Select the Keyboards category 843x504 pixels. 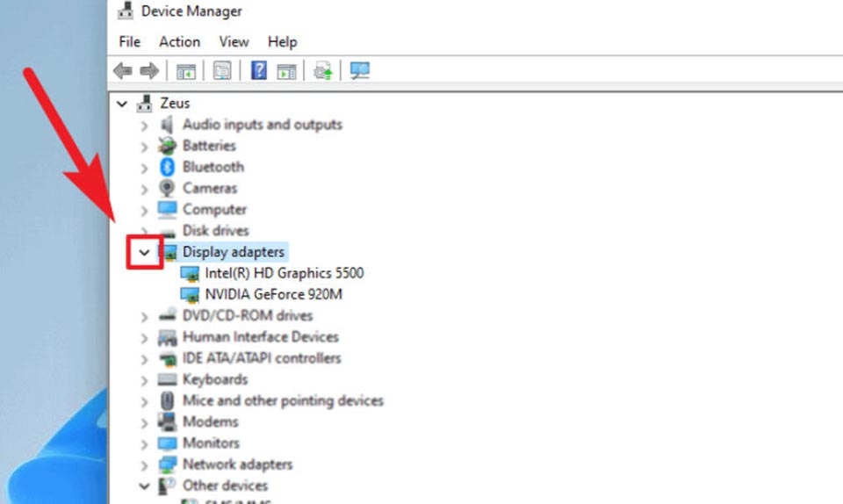tap(214, 379)
